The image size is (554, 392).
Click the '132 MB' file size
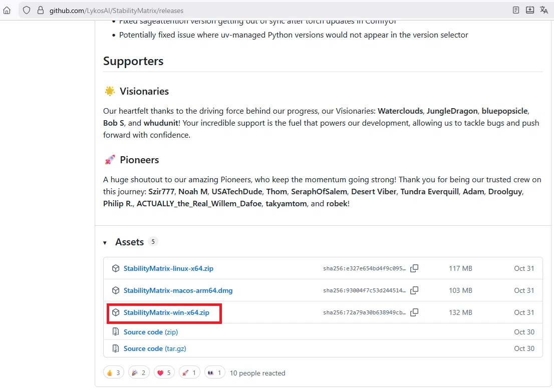point(460,312)
